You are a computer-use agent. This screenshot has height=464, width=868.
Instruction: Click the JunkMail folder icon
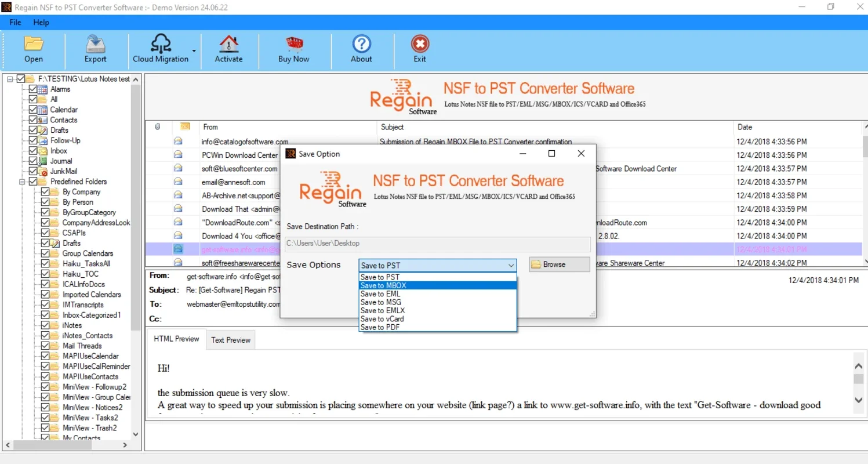(x=42, y=171)
